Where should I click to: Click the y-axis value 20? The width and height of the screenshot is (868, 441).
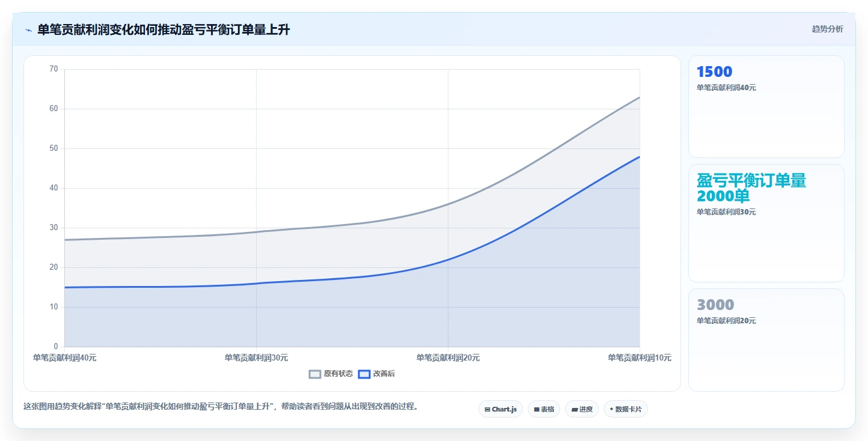53,267
